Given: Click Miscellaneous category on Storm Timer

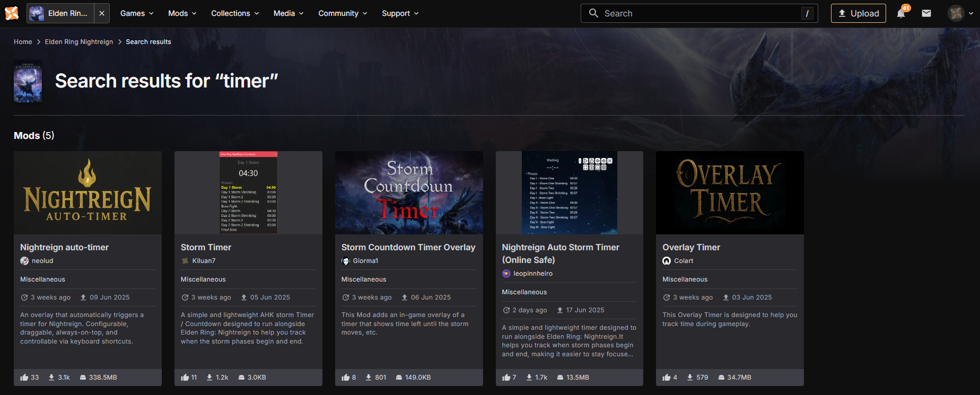Looking at the screenshot, I should [203, 279].
